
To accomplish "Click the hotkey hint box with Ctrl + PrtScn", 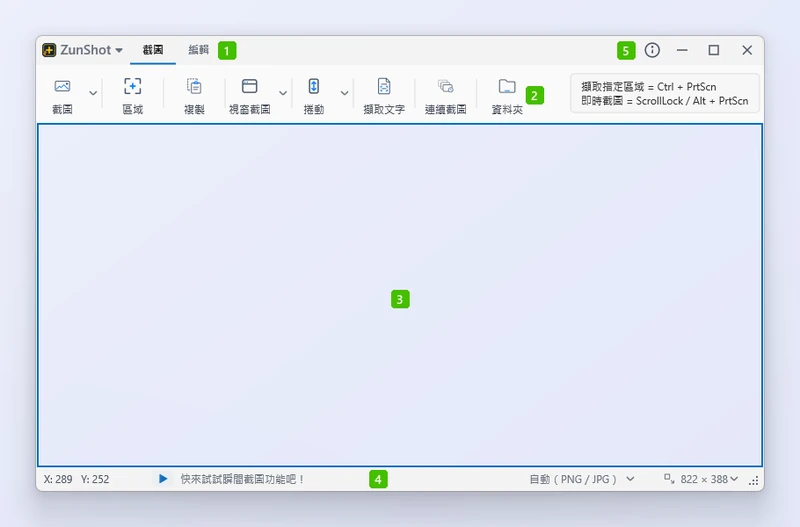I will [665, 94].
